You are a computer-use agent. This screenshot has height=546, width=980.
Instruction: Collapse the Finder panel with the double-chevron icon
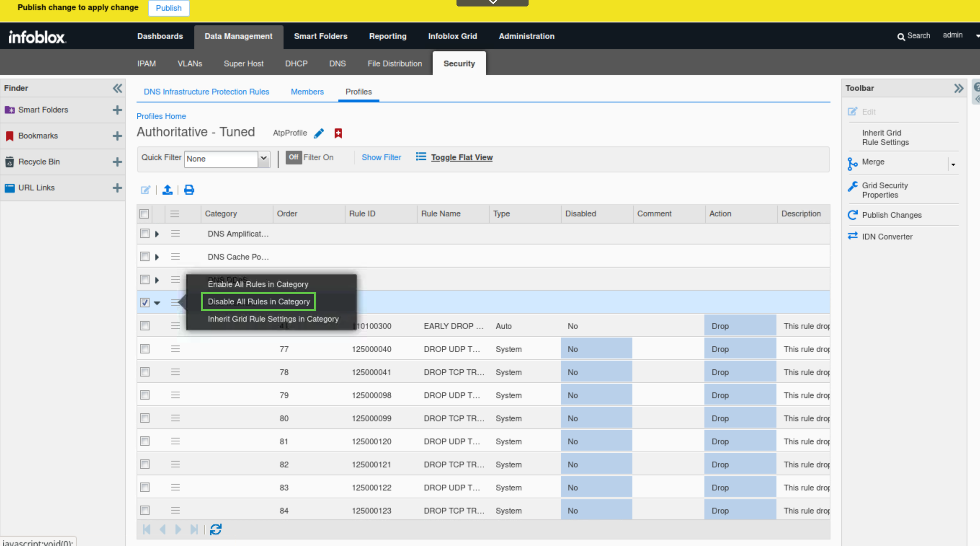pyautogui.click(x=117, y=88)
